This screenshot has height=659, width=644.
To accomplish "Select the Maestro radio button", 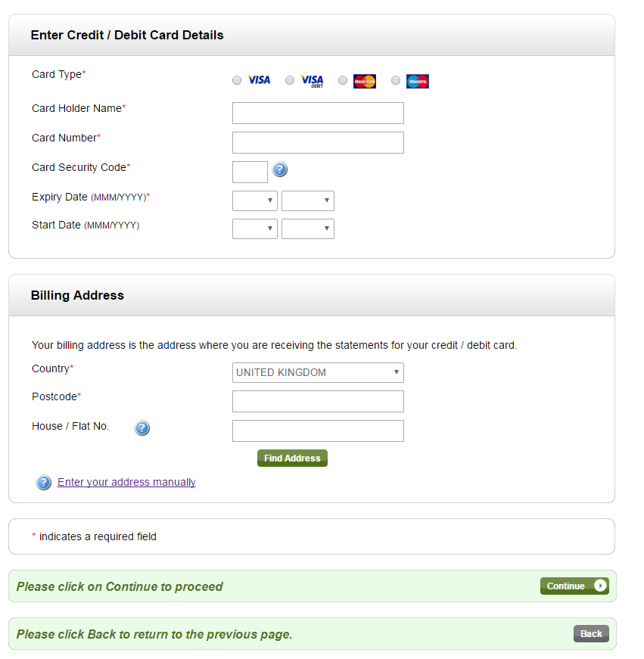I will tap(396, 80).
